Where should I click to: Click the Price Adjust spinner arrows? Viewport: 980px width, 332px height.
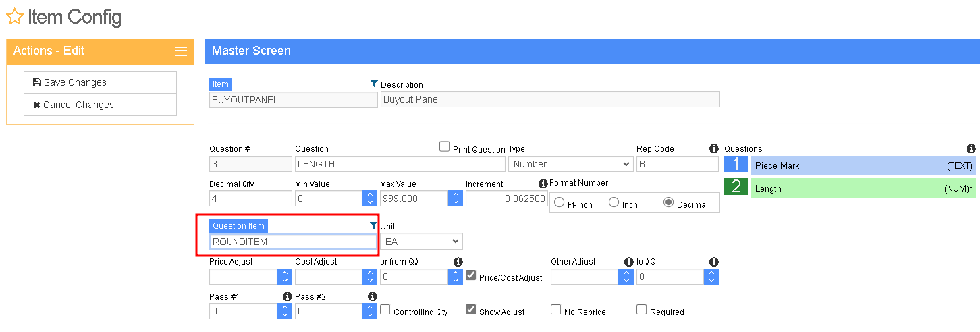tap(285, 277)
